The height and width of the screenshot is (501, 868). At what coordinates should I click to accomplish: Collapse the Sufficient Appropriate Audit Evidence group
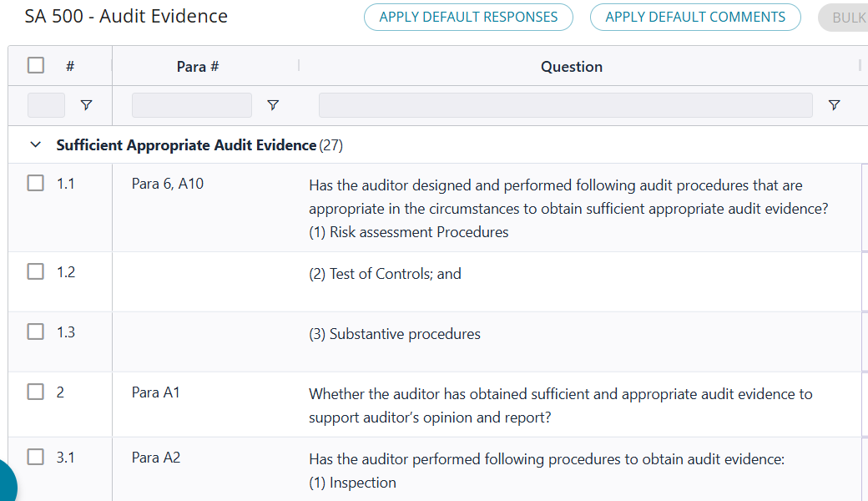35,145
